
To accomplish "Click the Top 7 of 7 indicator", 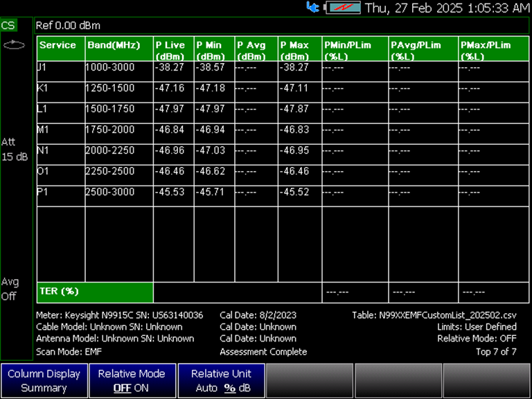I will tap(496, 352).
